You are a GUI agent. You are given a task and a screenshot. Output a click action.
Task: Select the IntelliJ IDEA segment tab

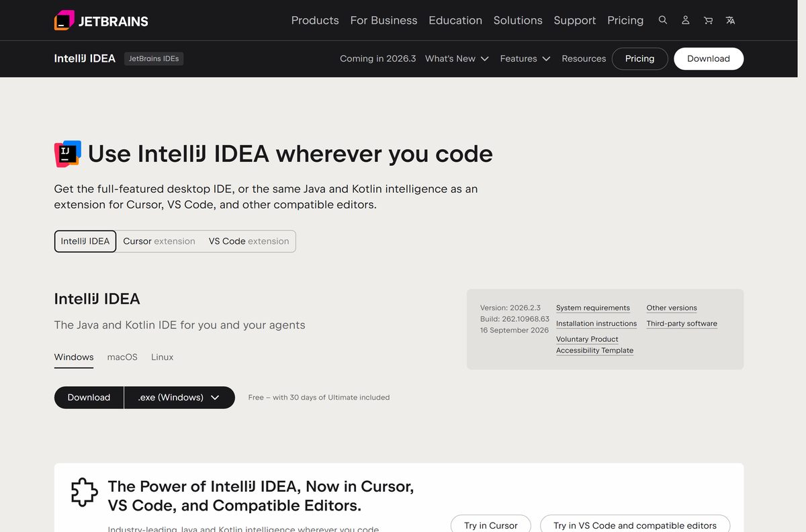[85, 241]
